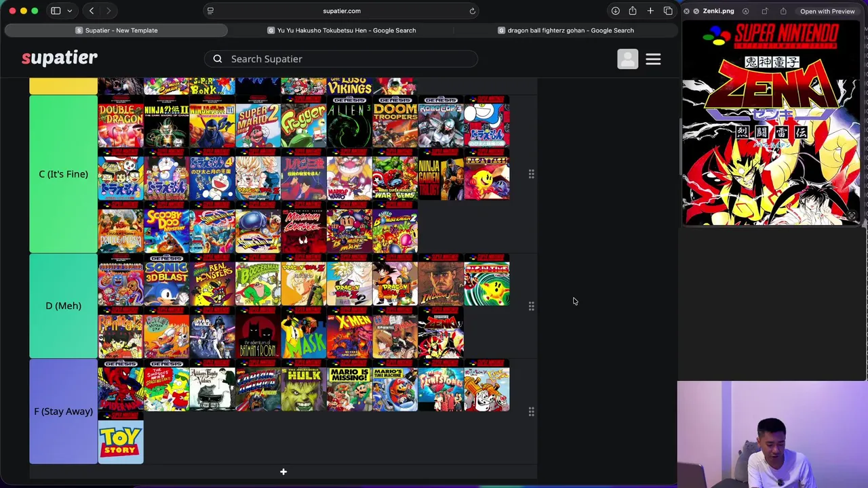Open a new Safari tab
868x488 pixels.
[x=650, y=11]
